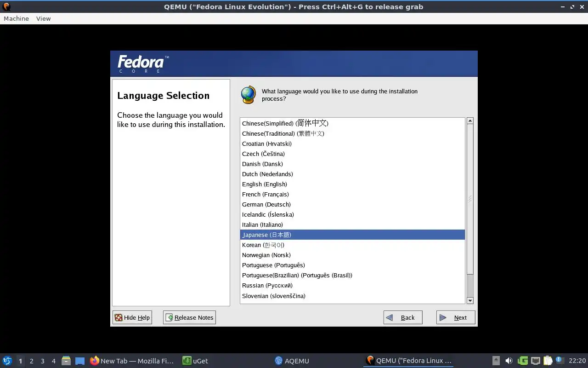Click the language list scroll down arrow
Image resolution: width=588 pixels, height=368 pixels.
[470, 300]
